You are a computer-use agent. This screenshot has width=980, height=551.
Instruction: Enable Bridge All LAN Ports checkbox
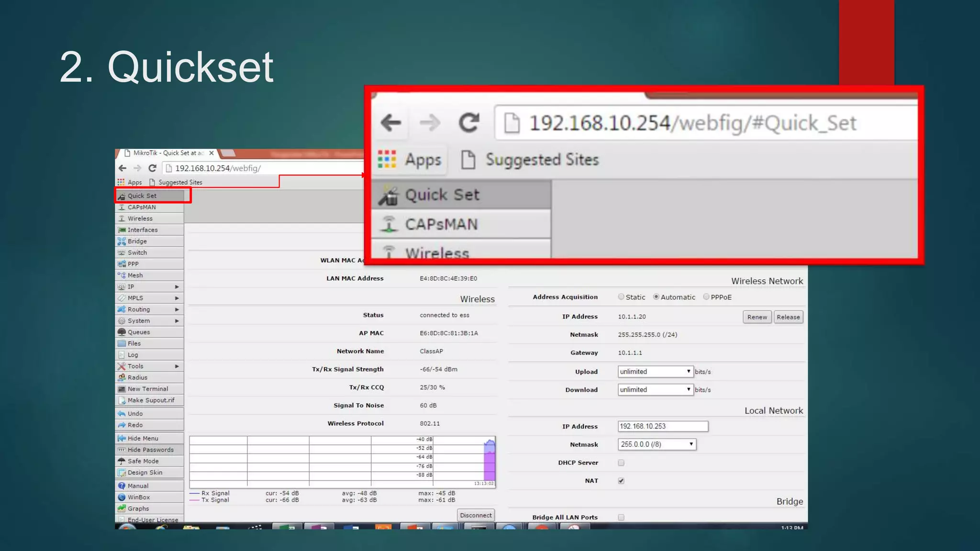621,518
